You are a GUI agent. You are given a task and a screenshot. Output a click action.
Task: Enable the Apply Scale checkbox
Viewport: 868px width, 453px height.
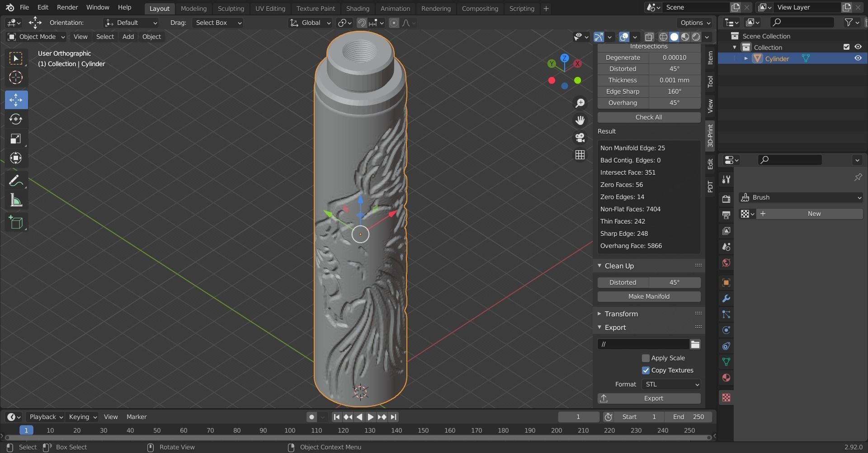point(646,358)
